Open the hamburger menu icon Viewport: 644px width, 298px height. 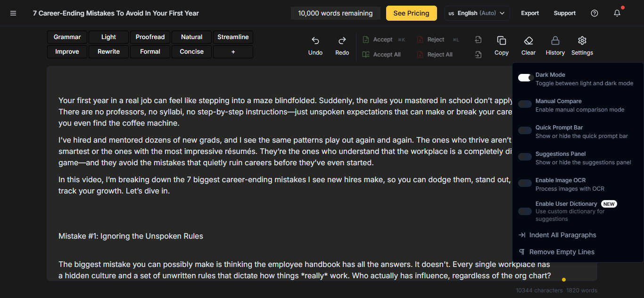[x=13, y=13]
